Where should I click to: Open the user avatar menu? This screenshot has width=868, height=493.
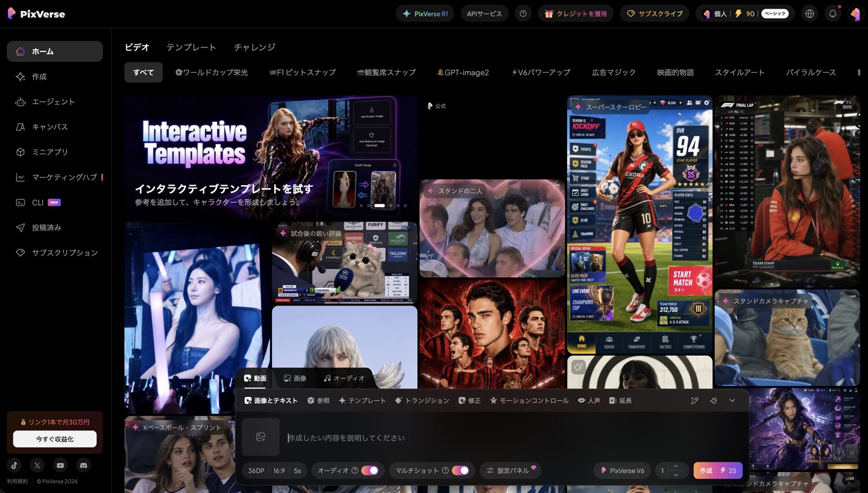(x=855, y=13)
